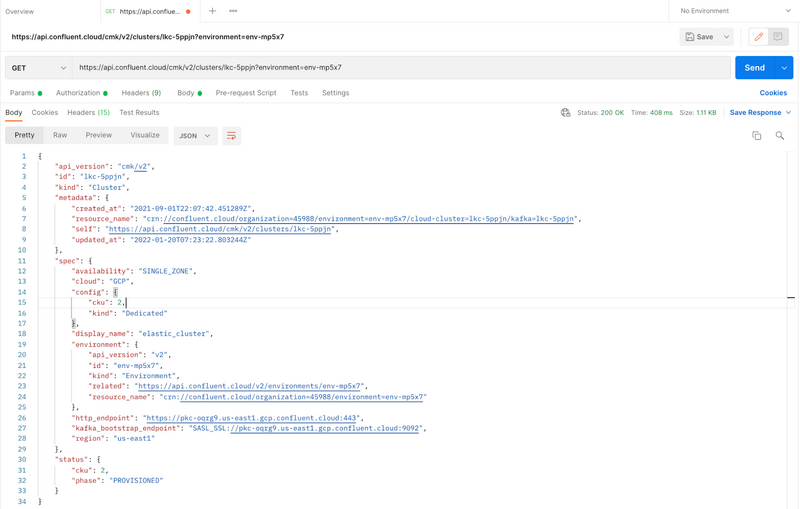Image resolution: width=800 pixels, height=509 pixels.
Task: Select the response Body tab
Action: click(x=14, y=113)
